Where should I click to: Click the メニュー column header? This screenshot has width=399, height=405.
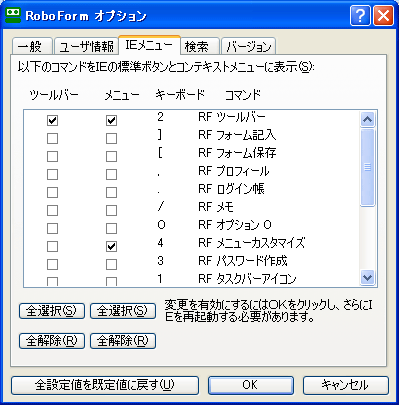[122, 95]
